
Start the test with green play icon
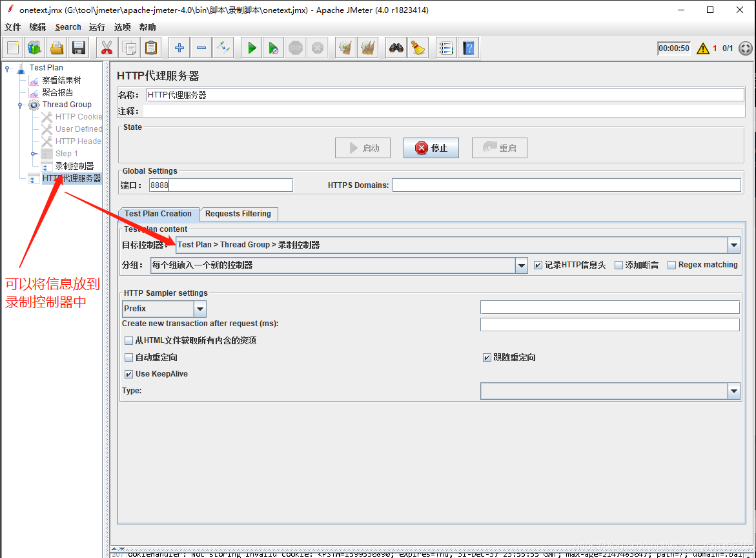[x=251, y=48]
